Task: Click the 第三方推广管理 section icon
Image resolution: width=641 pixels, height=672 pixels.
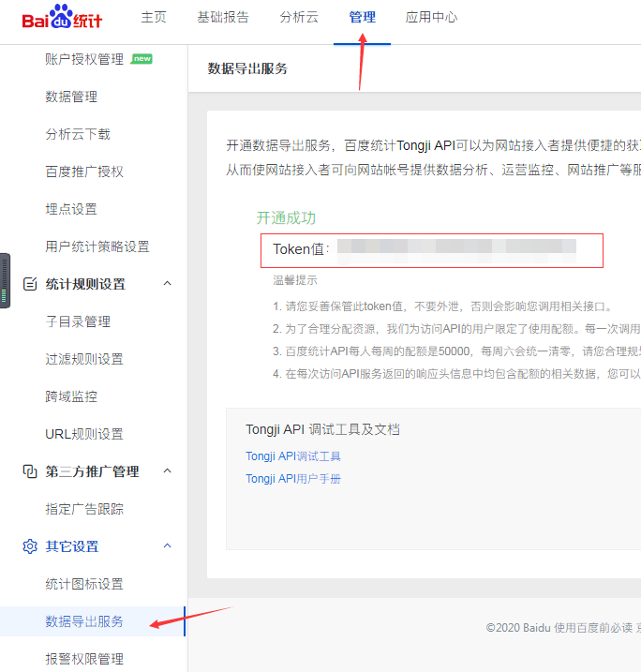Action: tap(30, 471)
